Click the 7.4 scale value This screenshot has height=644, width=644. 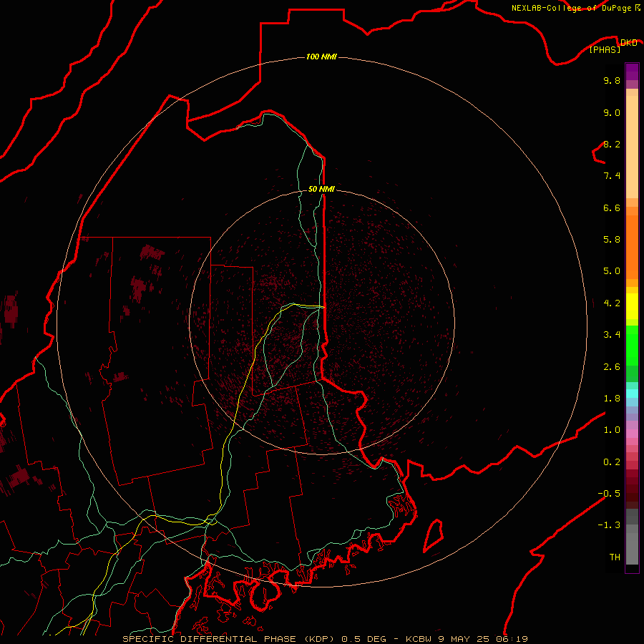point(612,176)
